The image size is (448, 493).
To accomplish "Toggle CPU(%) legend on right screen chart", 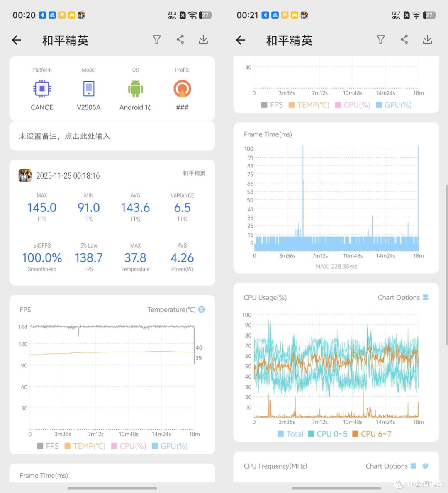I will (352, 105).
